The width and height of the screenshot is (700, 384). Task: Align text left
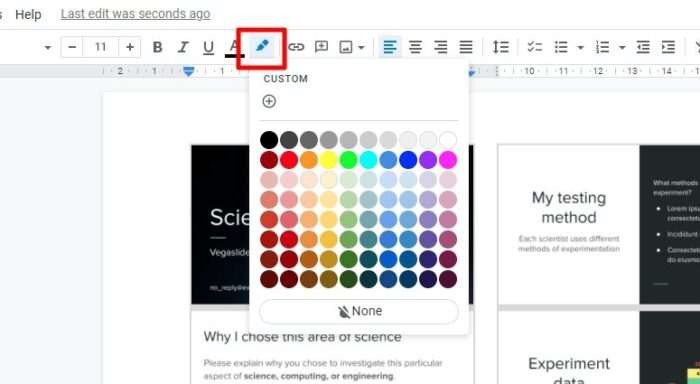coord(390,47)
